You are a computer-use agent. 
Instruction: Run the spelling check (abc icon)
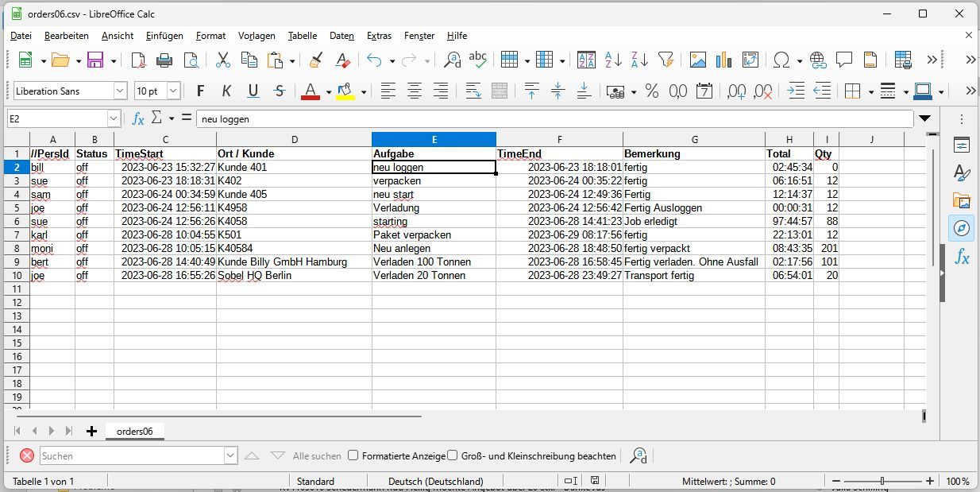pos(477,60)
